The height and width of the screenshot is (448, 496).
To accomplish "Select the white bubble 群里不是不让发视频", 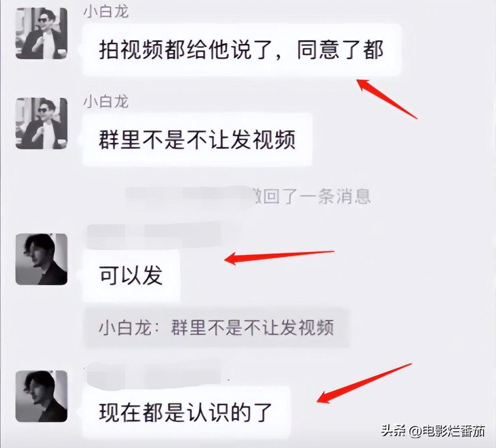I will click(197, 140).
